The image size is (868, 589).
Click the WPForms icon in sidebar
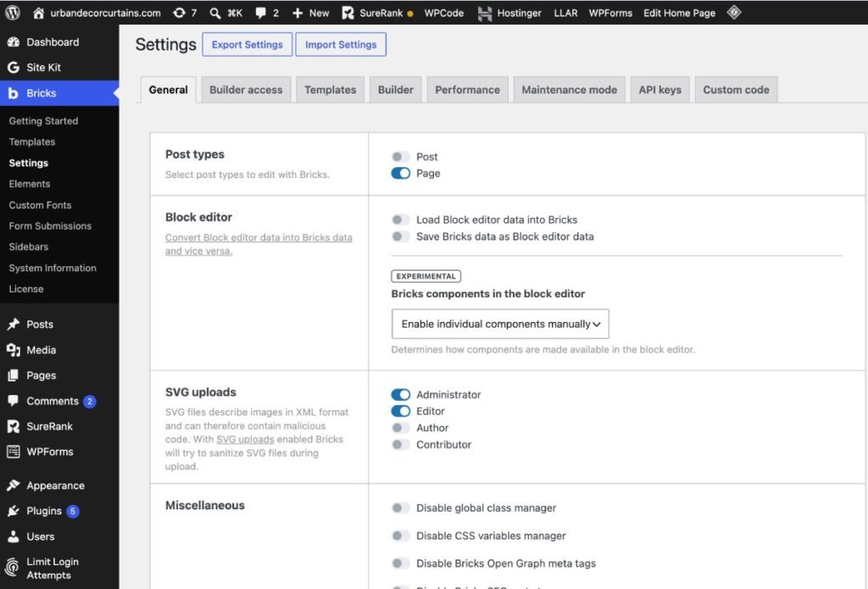tap(14, 452)
